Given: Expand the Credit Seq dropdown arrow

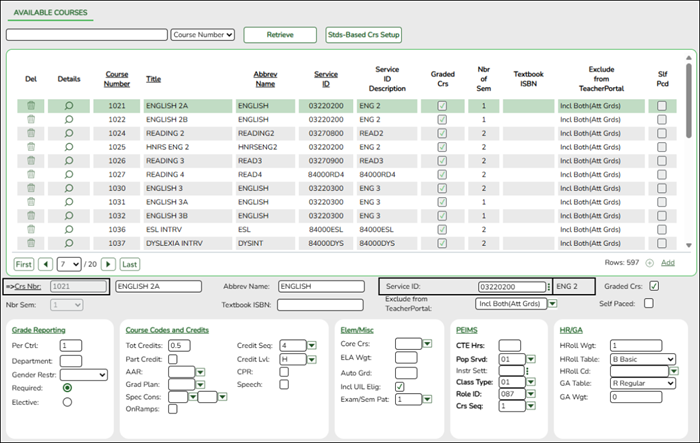Looking at the screenshot, I should coord(312,345).
